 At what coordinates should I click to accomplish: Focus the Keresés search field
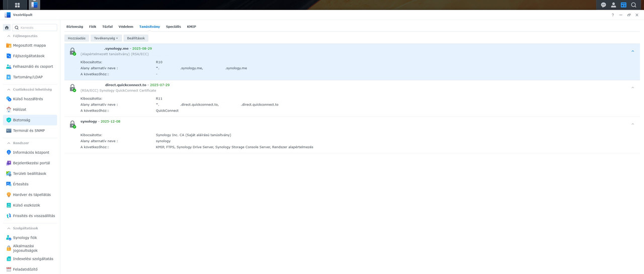35,28
